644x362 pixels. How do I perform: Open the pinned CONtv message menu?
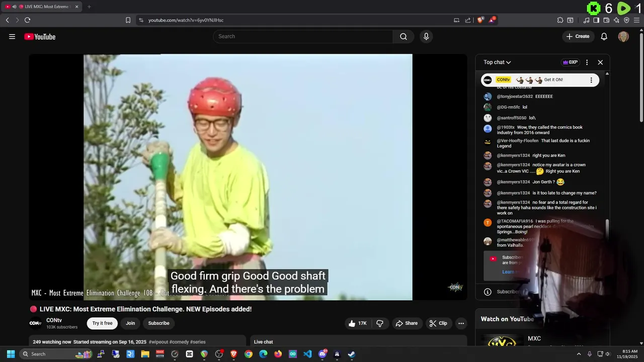click(591, 80)
